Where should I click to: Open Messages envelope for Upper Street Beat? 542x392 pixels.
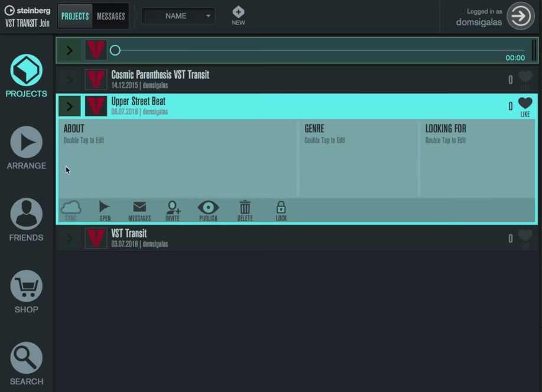click(139, 211)
